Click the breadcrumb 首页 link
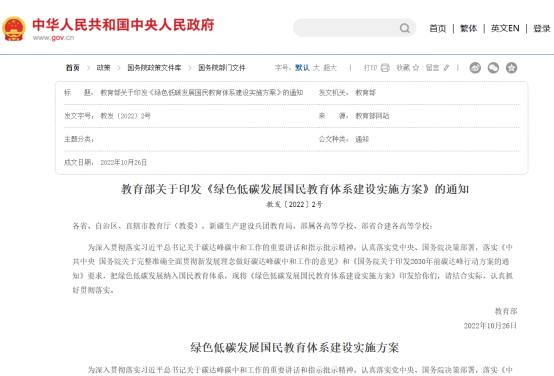The width and height of the screenshot is (554, 376). click(72, 67)
